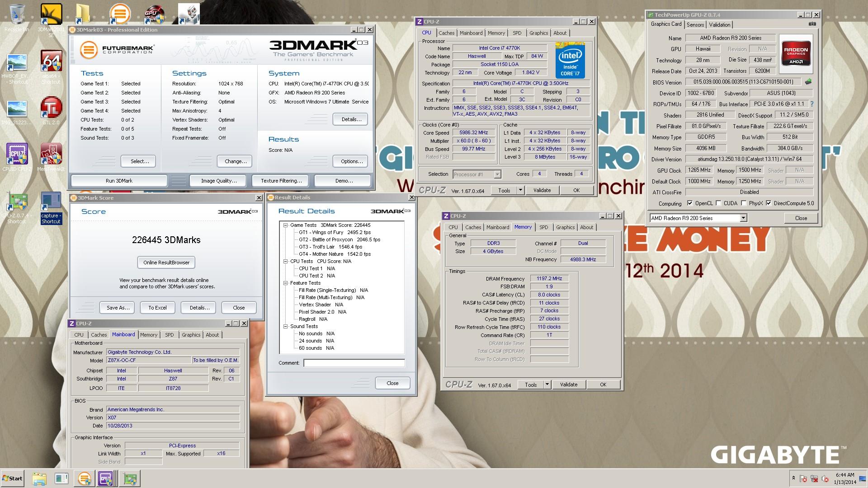Open the robot-figure desktop shortcut
The image size is (868, 488).
[189, 14]
